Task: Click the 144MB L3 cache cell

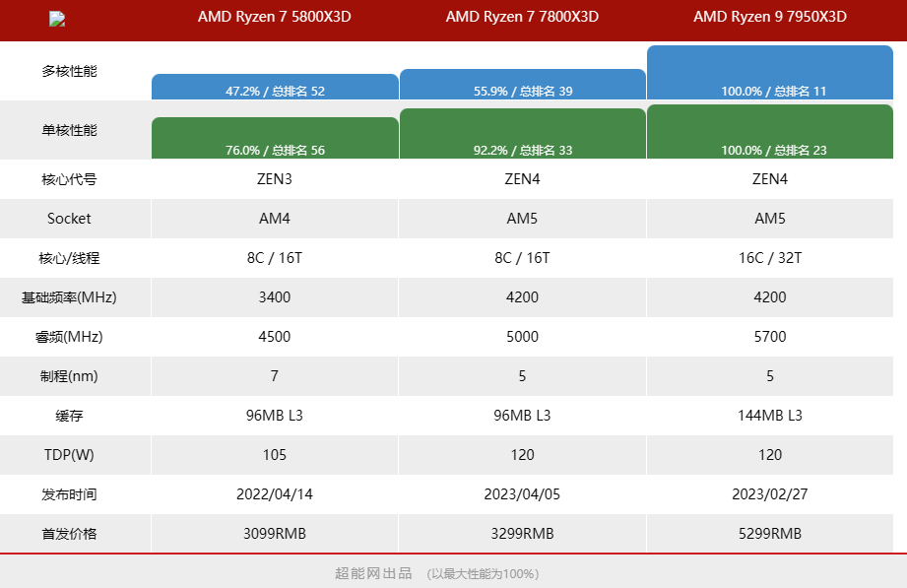Action: [770, 416]
